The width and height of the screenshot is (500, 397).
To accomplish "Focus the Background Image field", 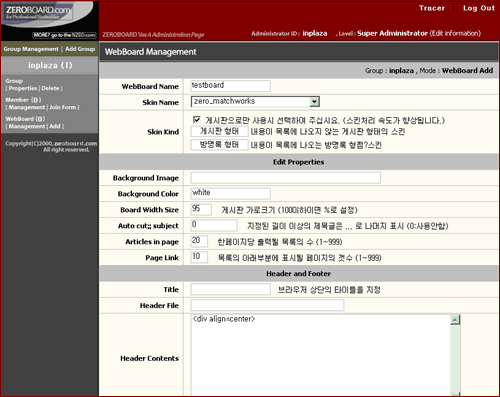I will pyautogui.click(x=286, y=178).
